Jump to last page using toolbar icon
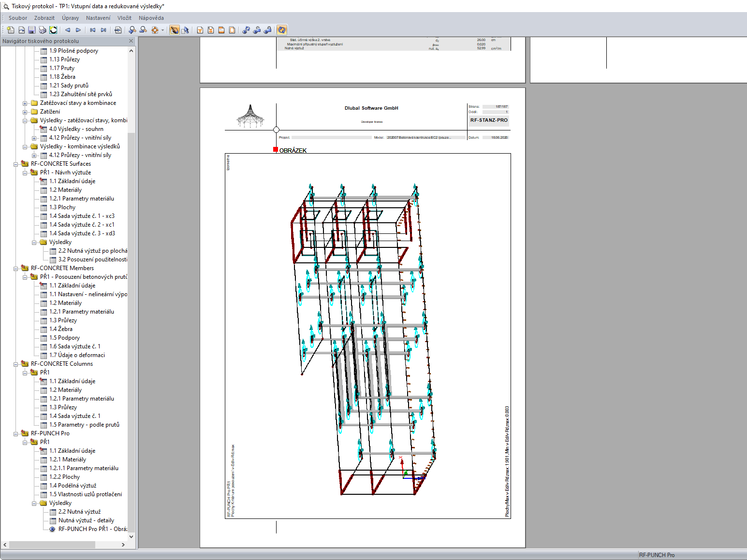The height and width of the screenshot is (560, 747). [103, 29]
